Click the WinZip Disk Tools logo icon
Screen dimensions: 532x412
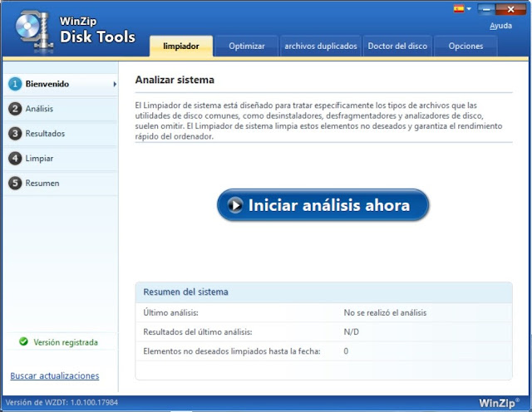pos(34,32)
